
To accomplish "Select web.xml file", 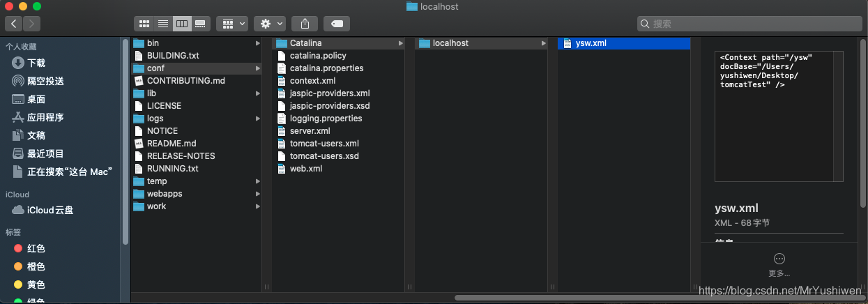I will click(x=340, y=169).
